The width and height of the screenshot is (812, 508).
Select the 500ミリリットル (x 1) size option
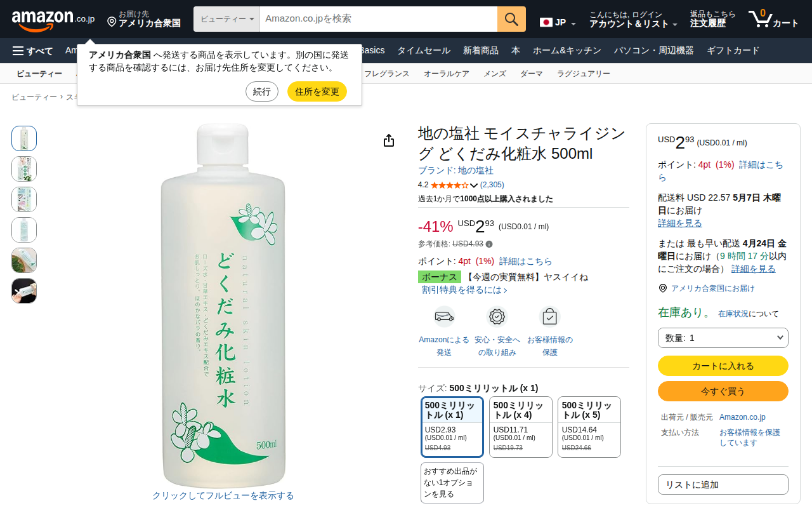(x=452, y=427)
